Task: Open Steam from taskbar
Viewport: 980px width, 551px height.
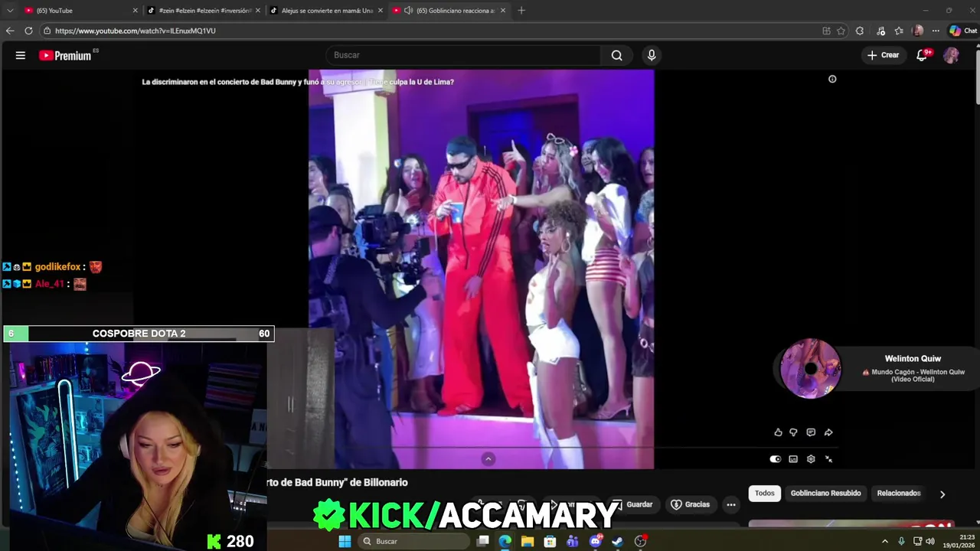Action: click(618, 541)
